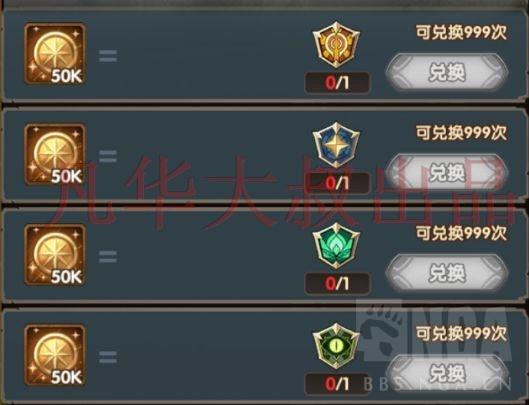Screen dimensions: 529x405
Task: Click the gold coin in the fourth row
Action: [55, 355]
